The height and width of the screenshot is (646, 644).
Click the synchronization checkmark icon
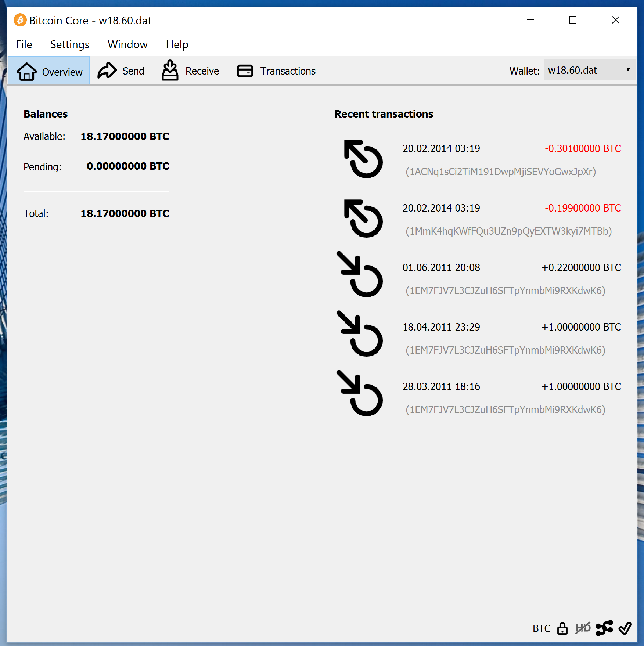625,628
